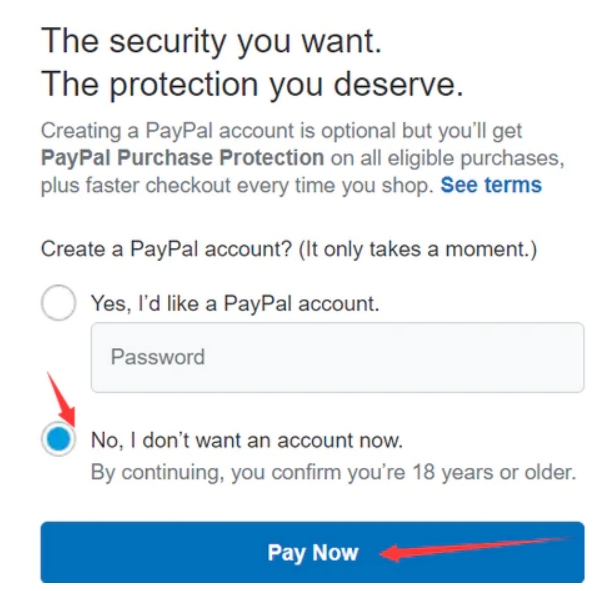Viewport: 607px width, 591px height.
Task: Click the "you confirm you're 18 years or older" notice
Action: click(x=400, y=472)
